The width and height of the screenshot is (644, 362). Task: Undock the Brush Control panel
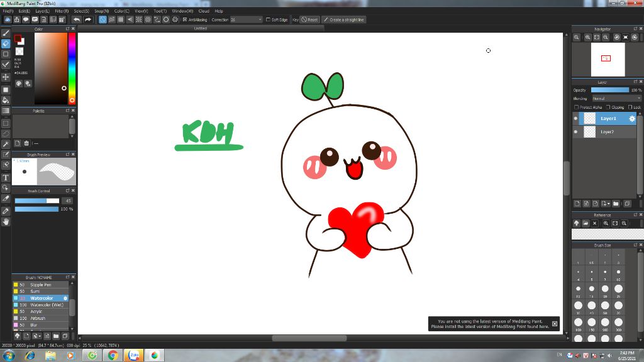coord(68,191)
